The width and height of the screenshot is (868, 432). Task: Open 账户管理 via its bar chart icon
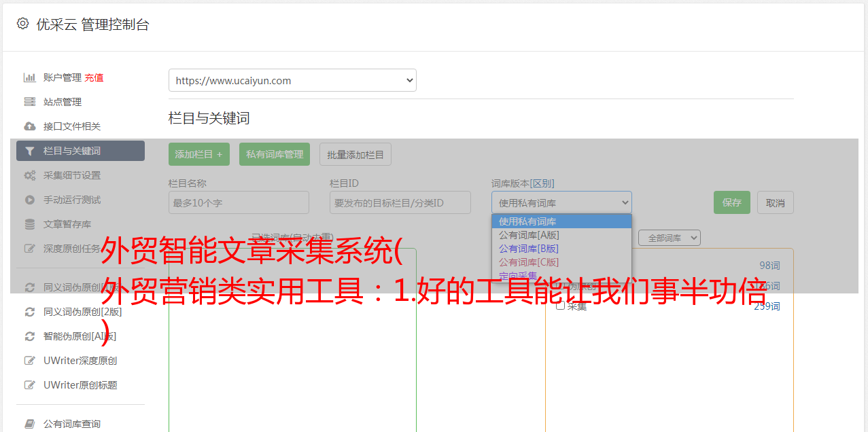coord(29,77)
